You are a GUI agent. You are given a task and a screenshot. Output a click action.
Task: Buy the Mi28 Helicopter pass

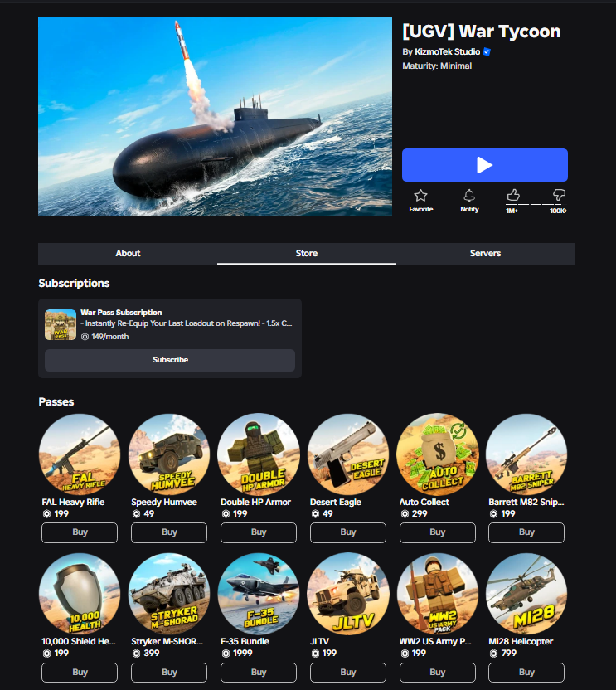[x=526, y=673]
